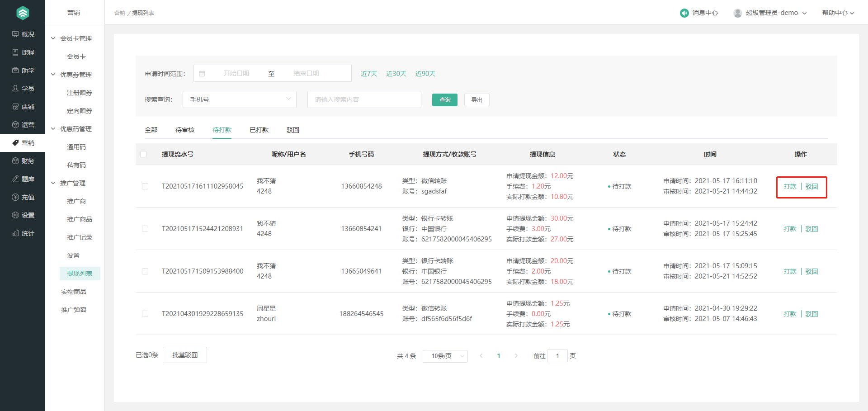Viewport: 868px width, 411px height.
Task: Switch to the 驳回 tab
Action: (x=293, y=130)
